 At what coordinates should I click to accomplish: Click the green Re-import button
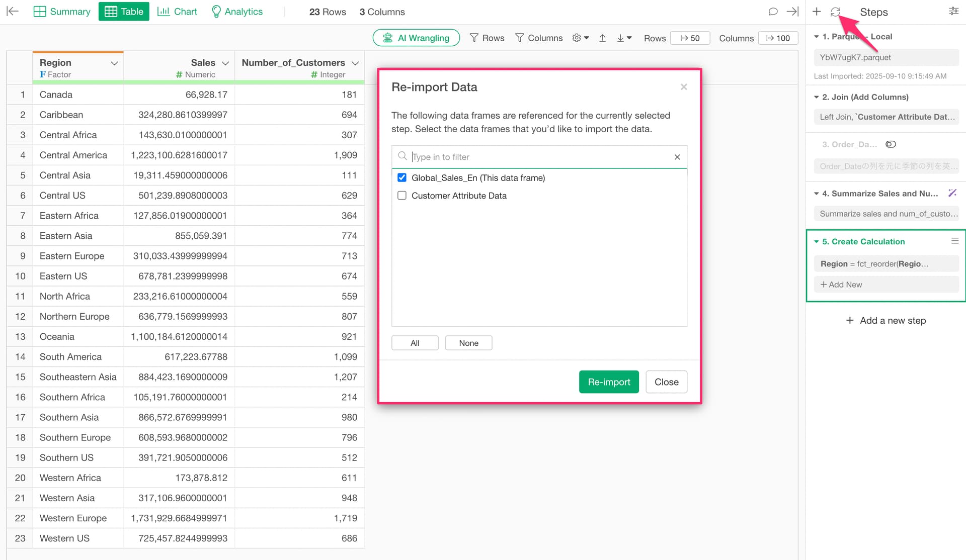pos(608,382)
